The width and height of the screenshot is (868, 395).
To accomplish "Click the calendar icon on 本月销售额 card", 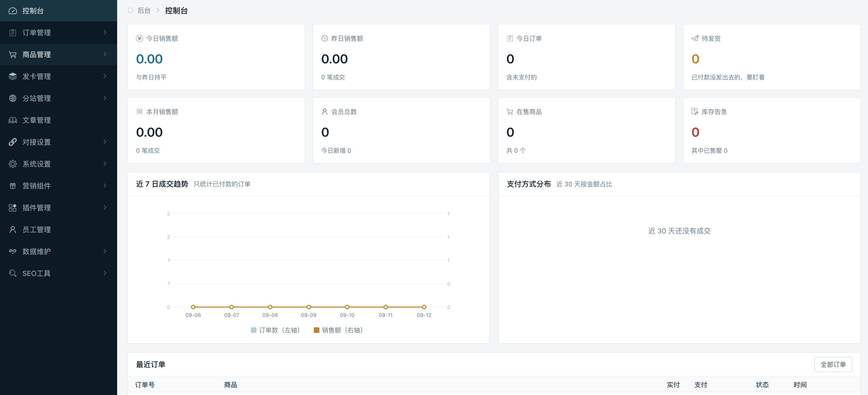I will (140, 111).
